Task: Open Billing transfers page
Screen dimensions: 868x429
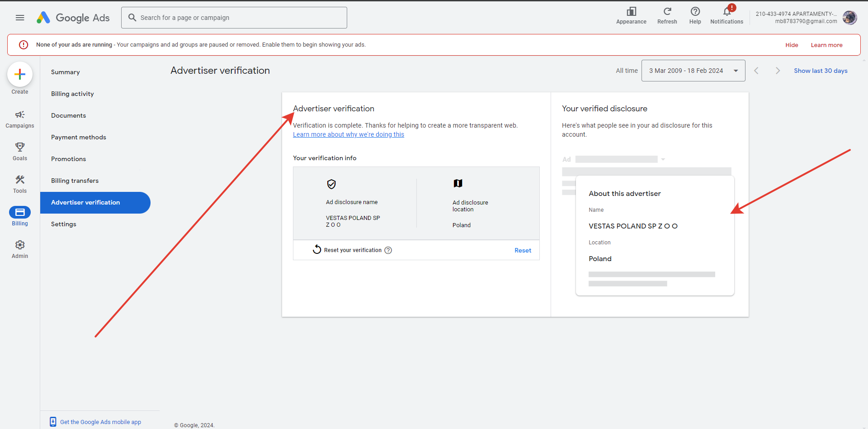Action: tap(75, 181)
